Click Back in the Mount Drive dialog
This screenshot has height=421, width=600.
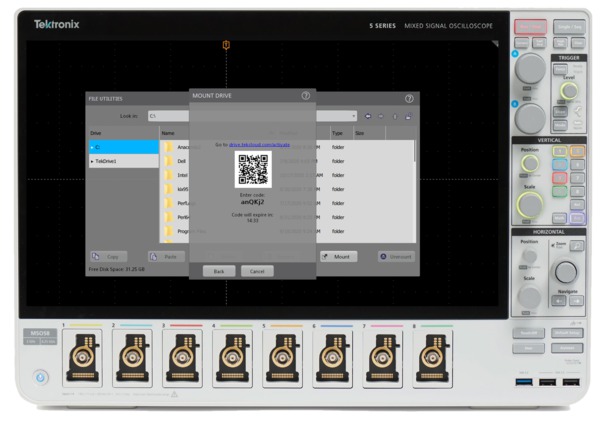click(x=218, y=271)
